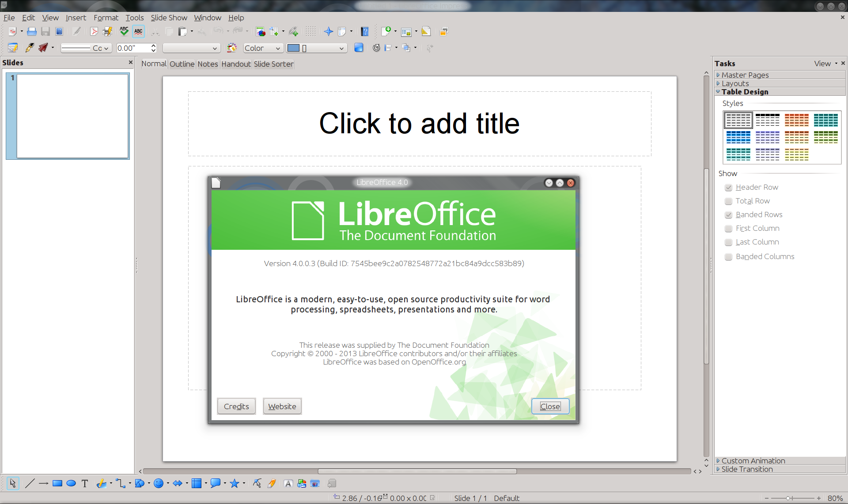Run the Spelling check icon
Image resolution: width=848 pixels, height=504 pixels.
[124, 31]
